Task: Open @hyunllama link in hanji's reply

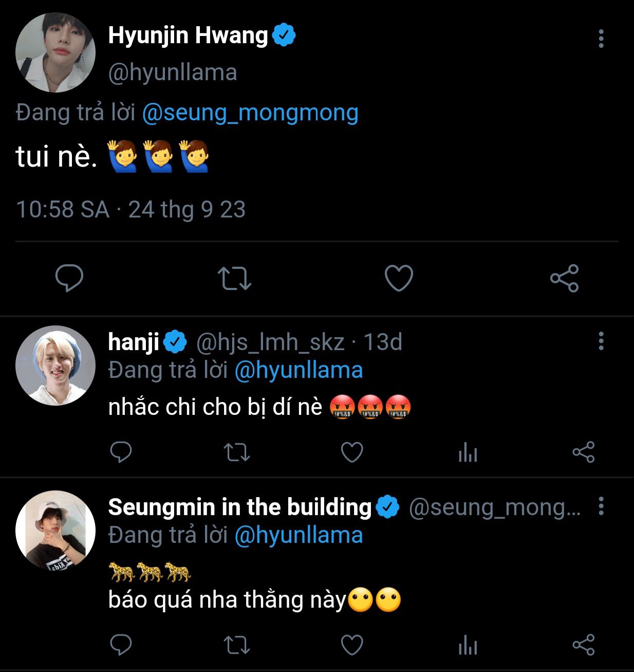Action: tap(299, 370)
